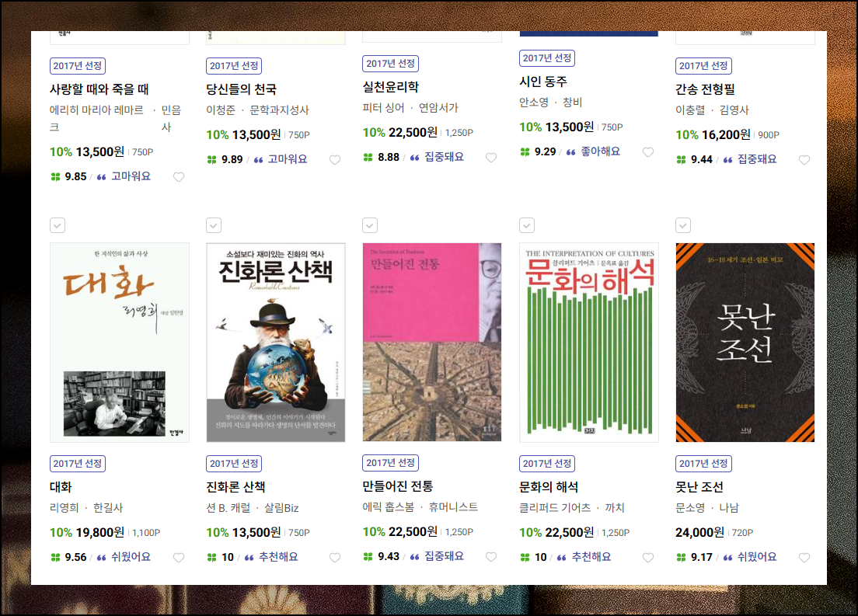Click clover rating icon of 시인 동주
The height and width of the screenshot is (616, 858).
click(525, 152)
